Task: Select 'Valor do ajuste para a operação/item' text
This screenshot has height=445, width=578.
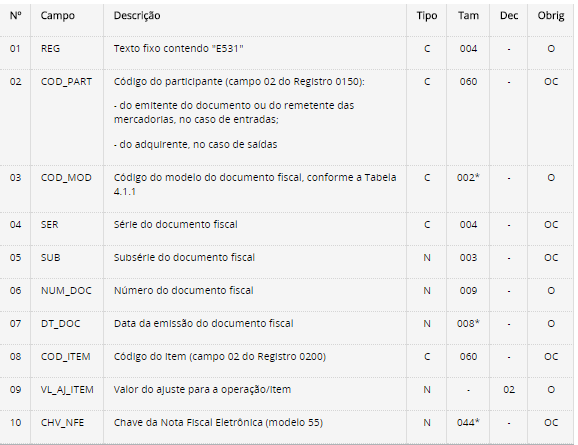Action: point(202,390)
